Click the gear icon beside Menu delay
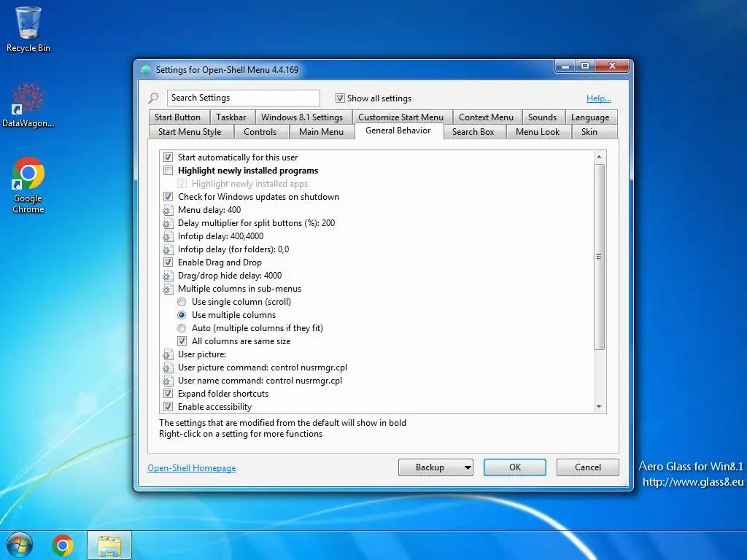 coord(168,210)
